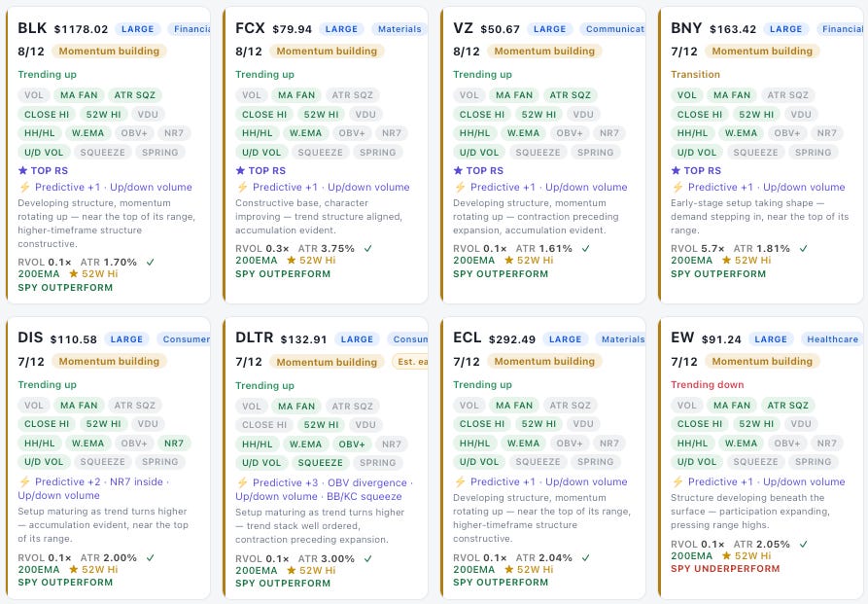Click the SPRING chip on ECL card

(595, 462)
